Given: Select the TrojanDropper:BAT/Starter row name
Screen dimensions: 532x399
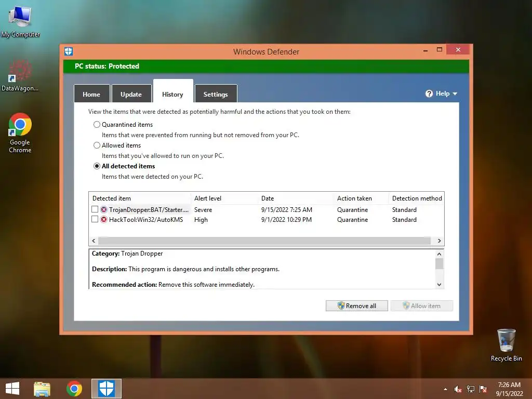Looking at the screenshot, I should click(x=149, y=210).
